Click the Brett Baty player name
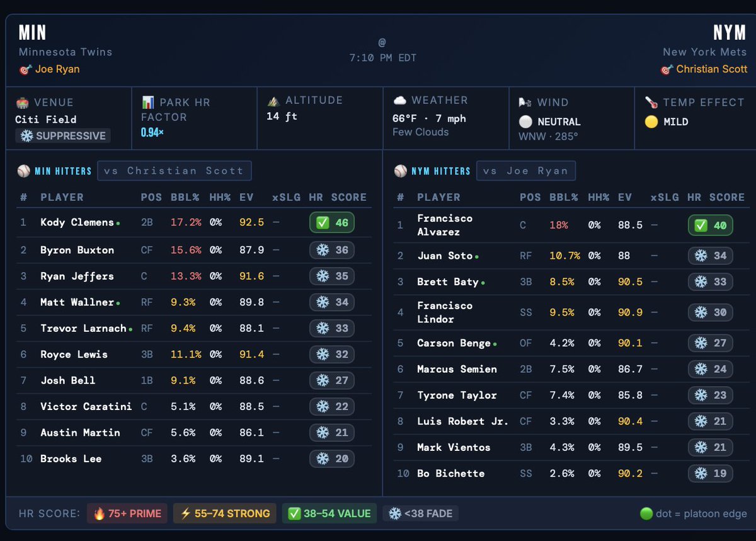This screenshot has height=541, width=756. [x=447, y=282]
